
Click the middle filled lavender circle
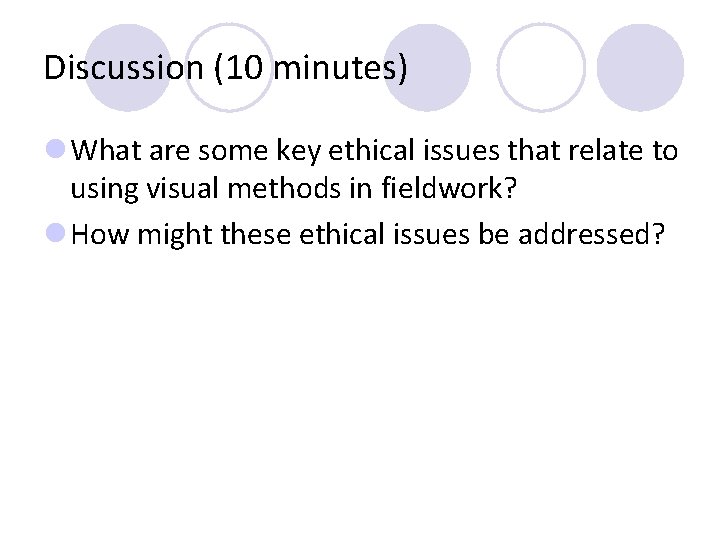point(427,68)
